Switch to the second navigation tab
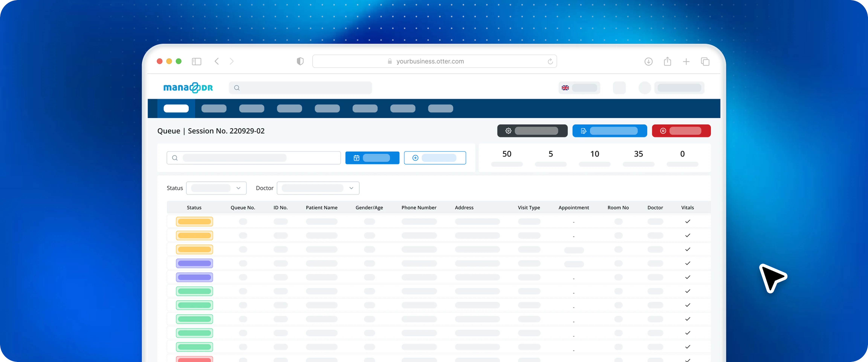The image size is (868, 362). (214, 109)
